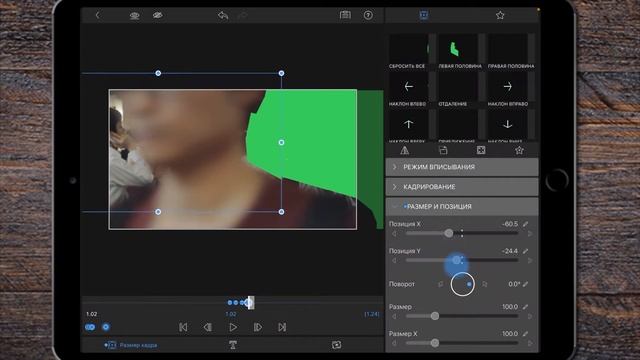Select the top edge middle handle
640x360 pixels.
pos(158,73)
